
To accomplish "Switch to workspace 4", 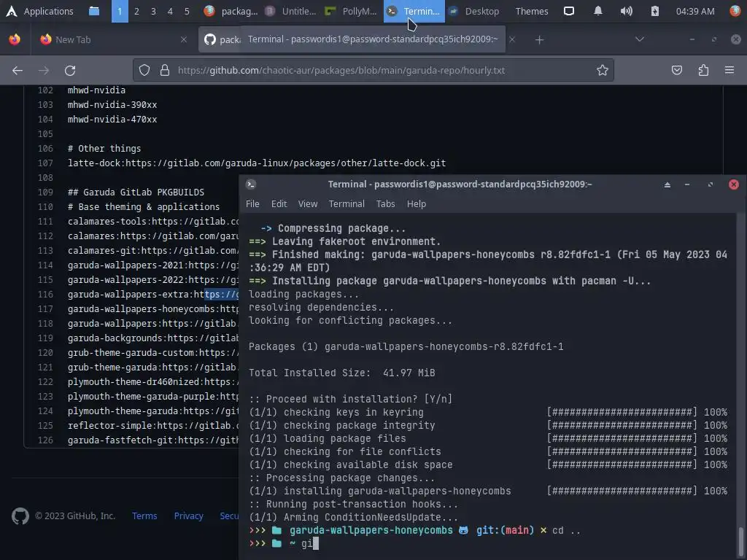I will click(x=170, y=11).
